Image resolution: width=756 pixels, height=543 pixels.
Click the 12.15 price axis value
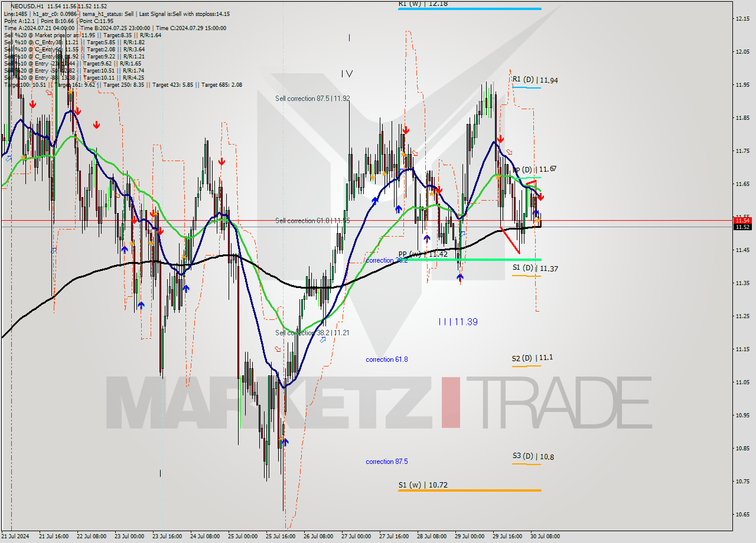tap(743, 19)
